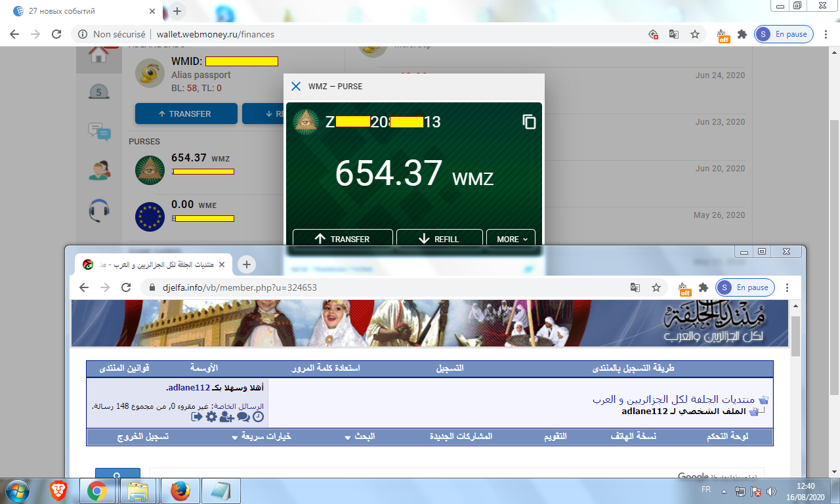Screen dimensions: 840x504
Task: Go back in the djelfa window
Action: point(84,287)
